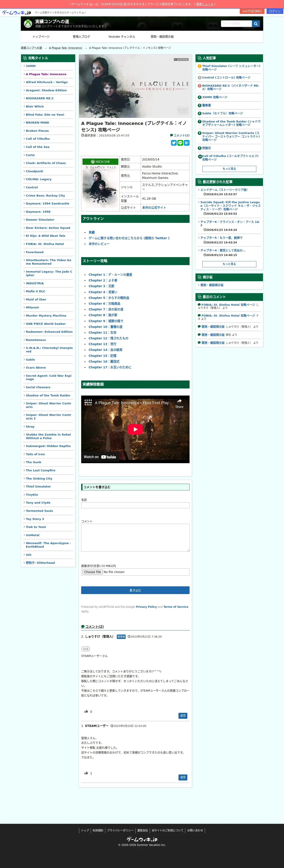Open BIOHAZARD RE:2 sidebar entry
Screen dimensions: 284x868
[39, 98]
